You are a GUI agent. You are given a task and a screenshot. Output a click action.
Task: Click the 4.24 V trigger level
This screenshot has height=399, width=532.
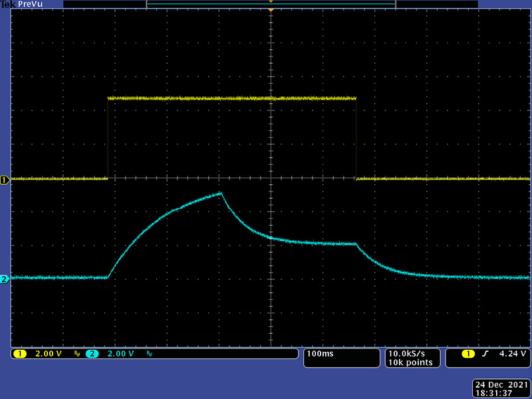[512, 354]
